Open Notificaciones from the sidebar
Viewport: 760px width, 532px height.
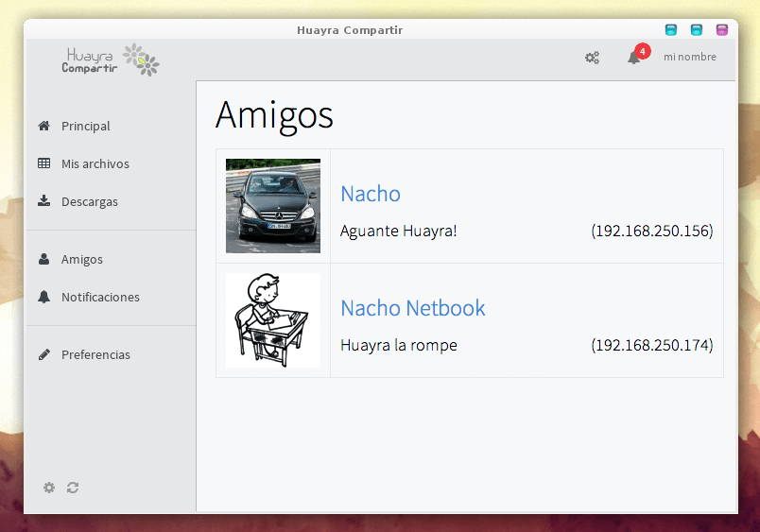click(99, 297)
